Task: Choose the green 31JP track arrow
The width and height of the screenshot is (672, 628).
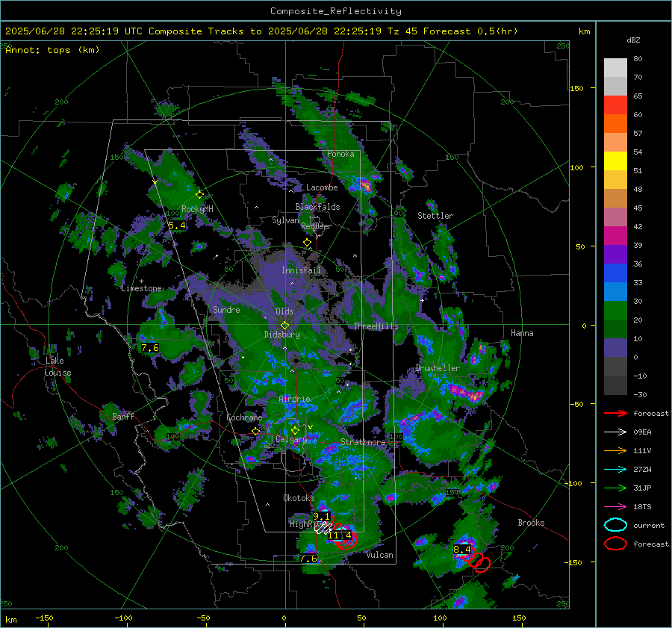Action: (x=615, y=488)
